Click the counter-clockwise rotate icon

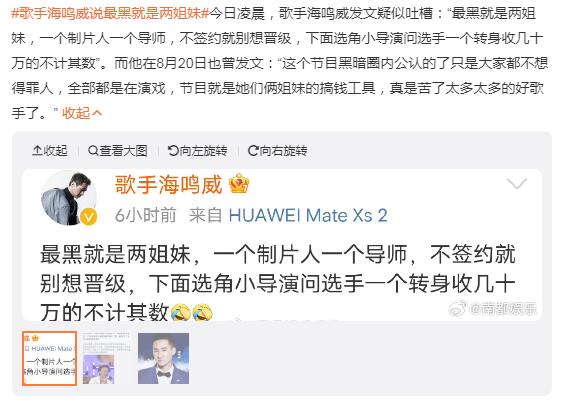173,151
